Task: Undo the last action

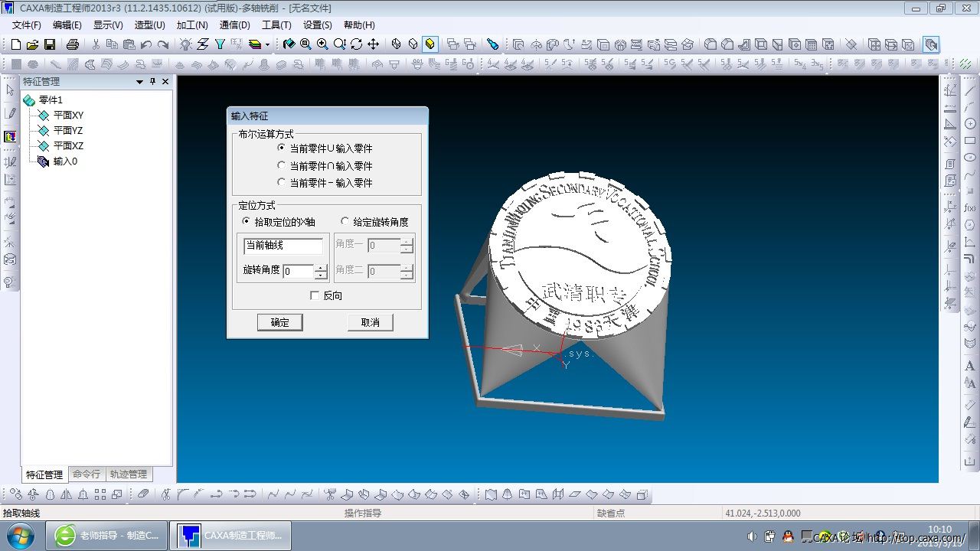Action: tap(146, 44)
